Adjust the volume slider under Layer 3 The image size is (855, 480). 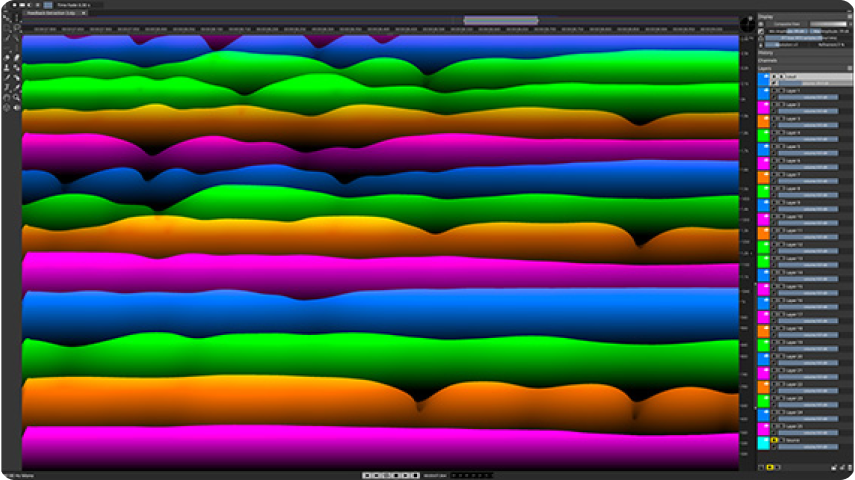[808, 125]
